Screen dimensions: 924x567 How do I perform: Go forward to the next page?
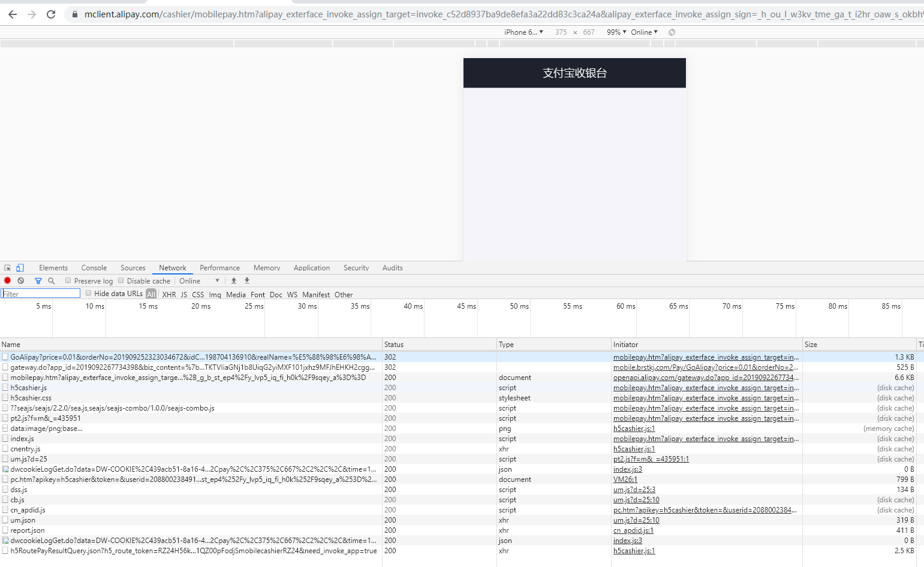coord(32,14)
